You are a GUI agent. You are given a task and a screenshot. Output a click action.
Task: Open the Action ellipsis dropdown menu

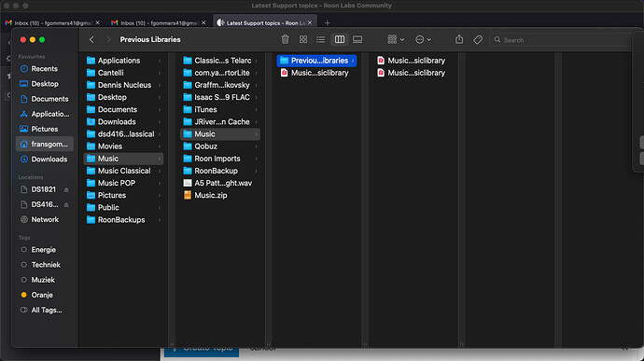click(x=423, y=39)
